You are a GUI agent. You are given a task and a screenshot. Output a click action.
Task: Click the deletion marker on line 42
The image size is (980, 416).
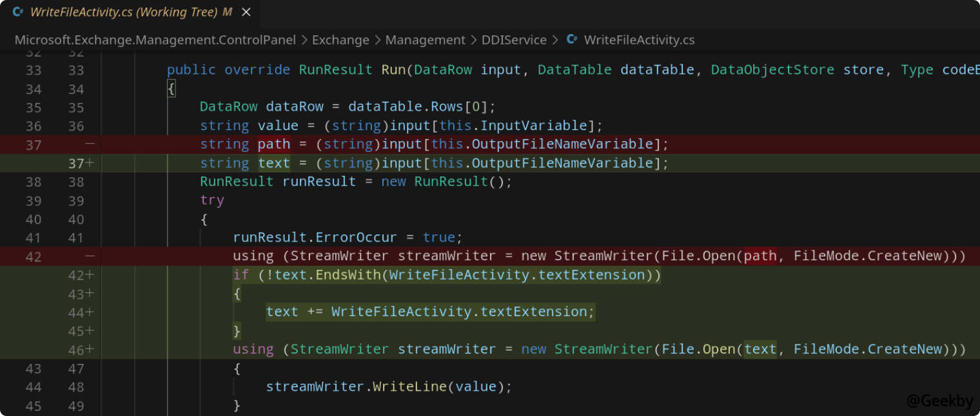point(90,256)
